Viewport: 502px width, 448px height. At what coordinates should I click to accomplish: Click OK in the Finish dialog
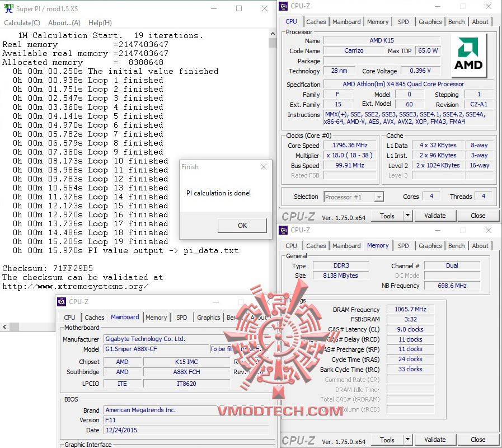[x=242, y=225]
